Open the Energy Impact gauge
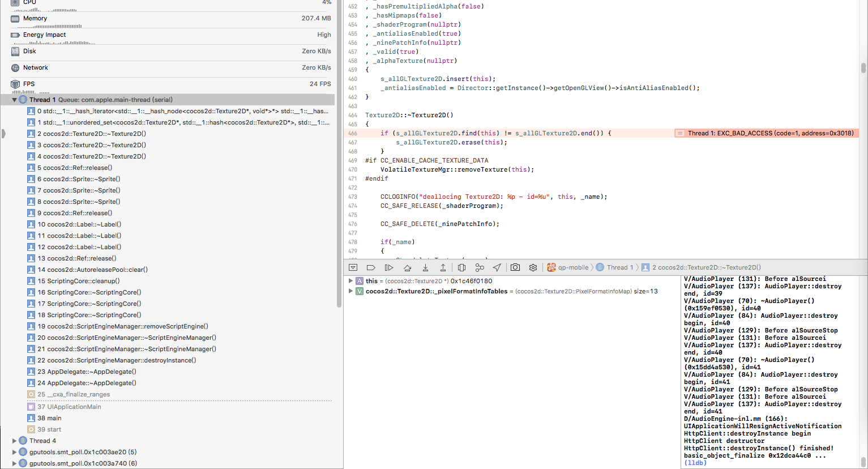Viewport: 868px width, 469px height. (171, 35)
